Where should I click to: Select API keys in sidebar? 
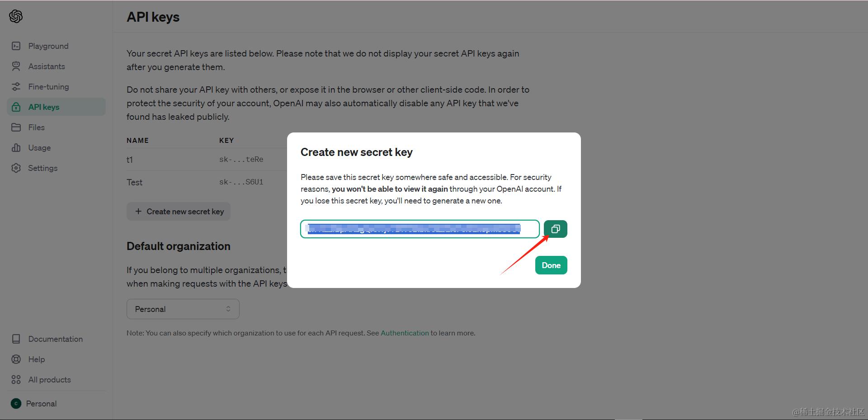pos(57,107)
